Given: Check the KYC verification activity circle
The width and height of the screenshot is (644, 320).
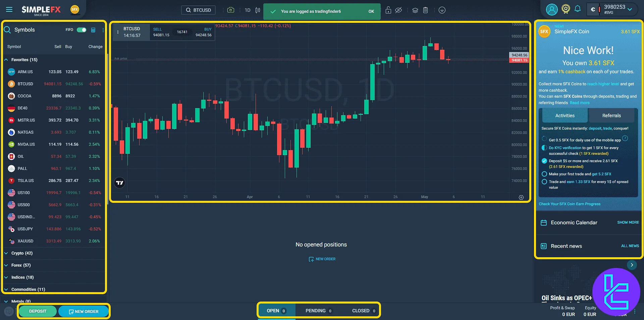Looking at the screenshot, I should tap(544, 148).
